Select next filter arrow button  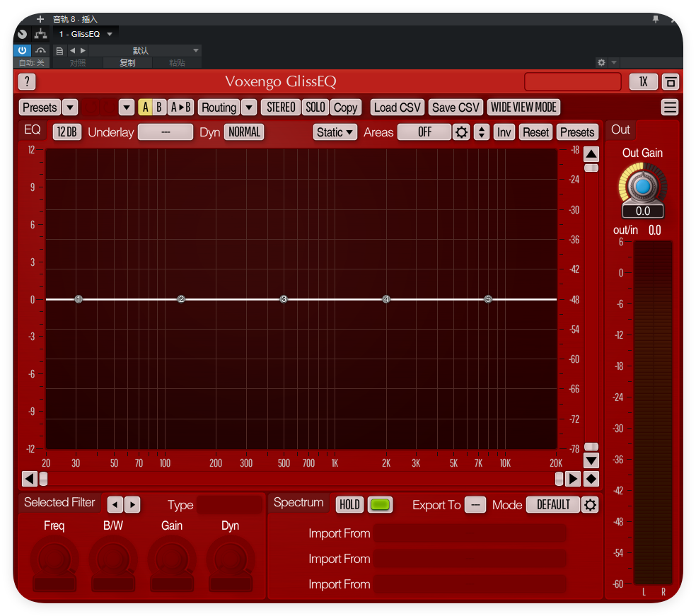pos(132,504)
